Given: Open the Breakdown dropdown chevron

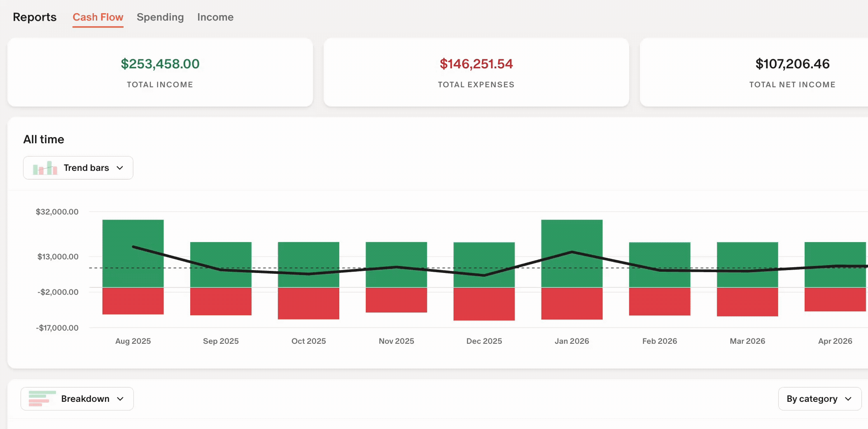Looking at the screenshot, I should (120, 399).
